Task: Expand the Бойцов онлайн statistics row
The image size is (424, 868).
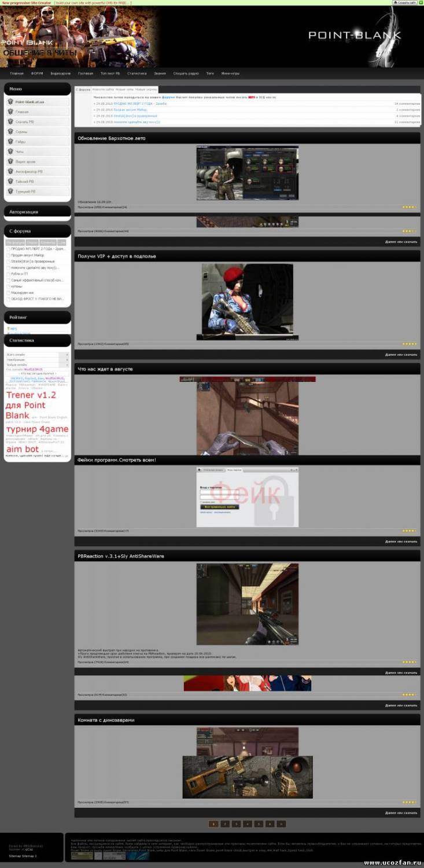Action: (x=67, y=365)
